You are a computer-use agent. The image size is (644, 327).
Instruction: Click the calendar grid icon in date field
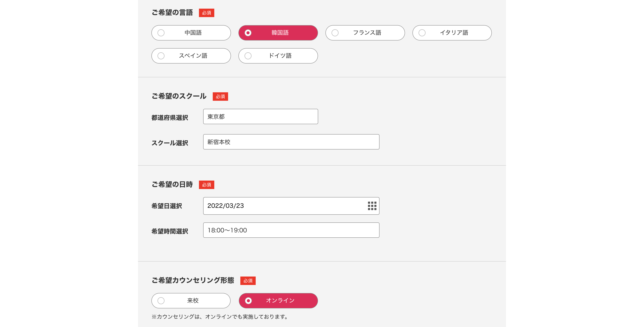click(372, 206)
